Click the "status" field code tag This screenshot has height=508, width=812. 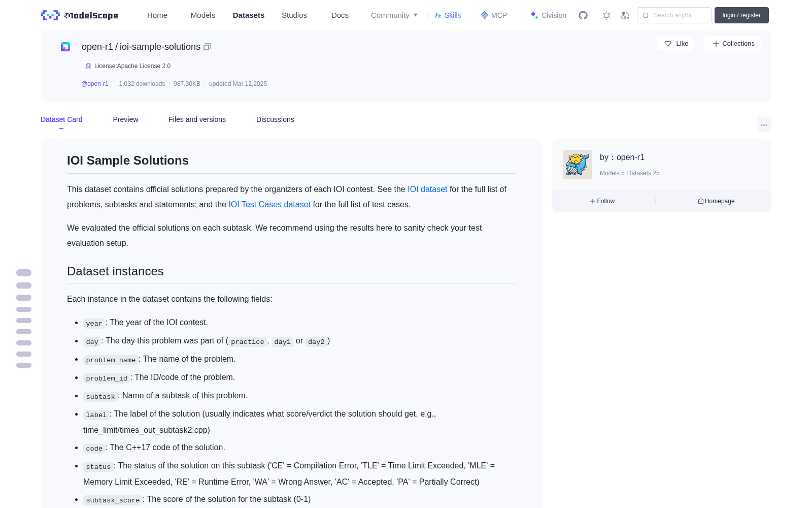98,466
